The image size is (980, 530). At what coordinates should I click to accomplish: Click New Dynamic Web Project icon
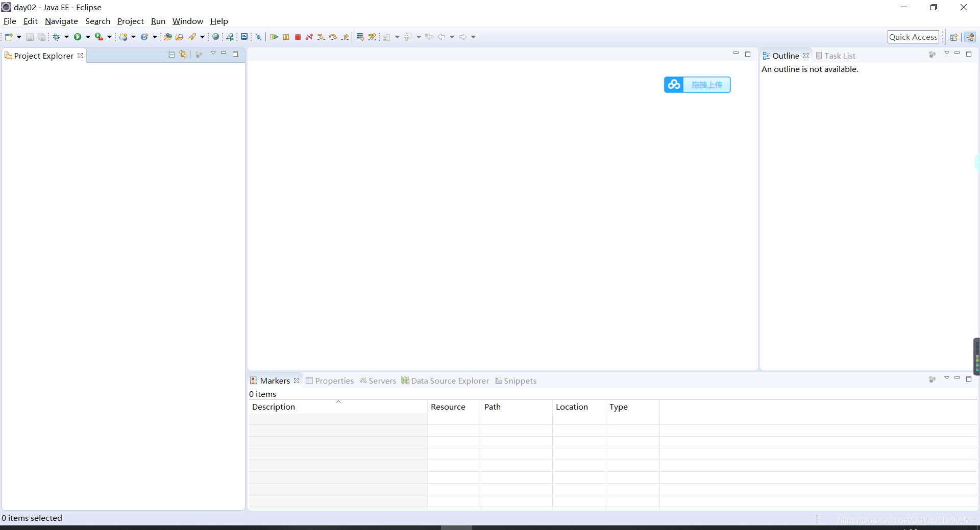(x=123, y=37)
